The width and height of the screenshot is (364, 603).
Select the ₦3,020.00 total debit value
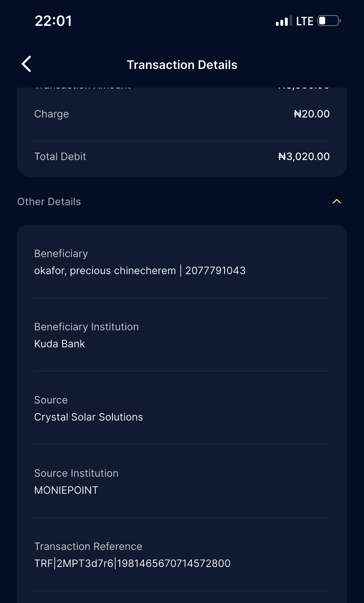[x=304, y=157]
